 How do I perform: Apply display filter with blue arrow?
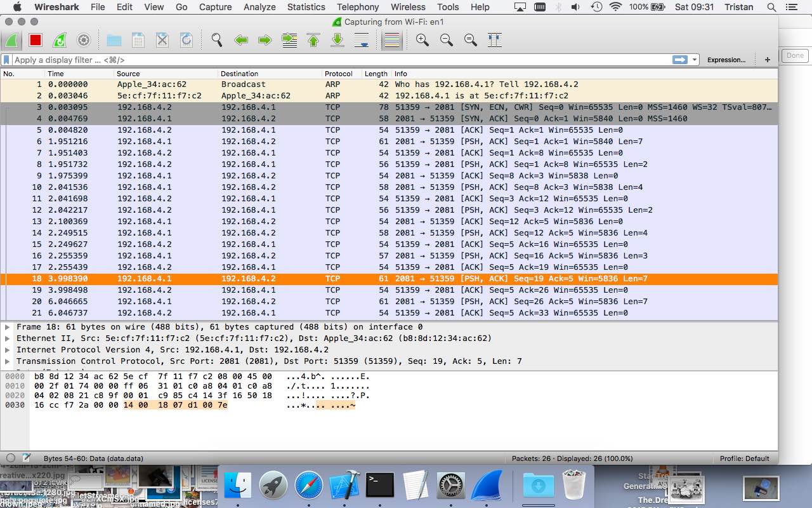(x=680, y=60)
